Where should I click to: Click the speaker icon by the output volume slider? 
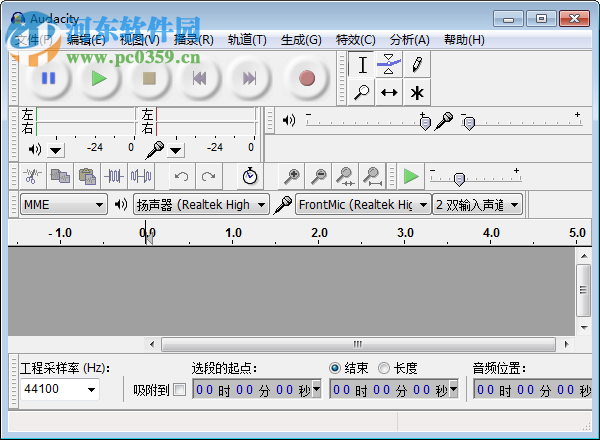[x=289, y=121]
